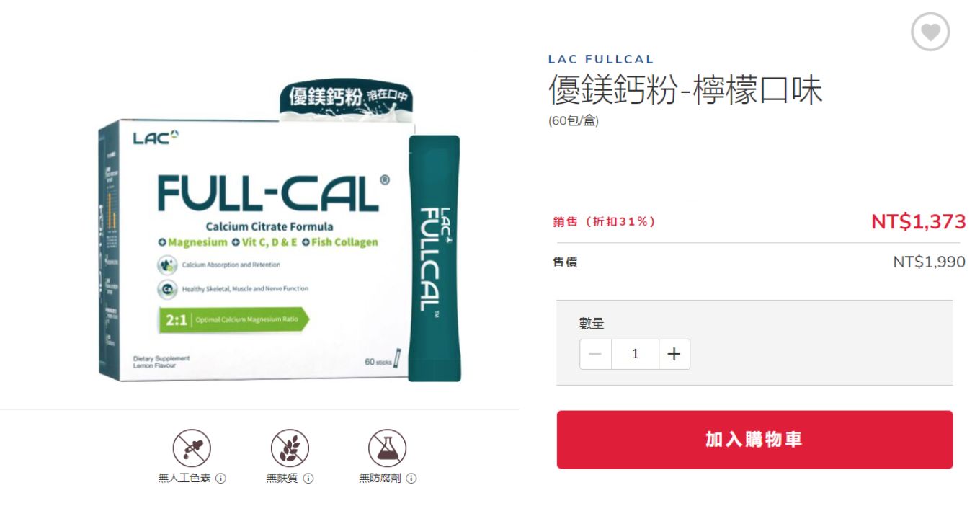Screen dimensions: 980x506
Task: Click the gluten-free wheat icon
Action: 290,448
